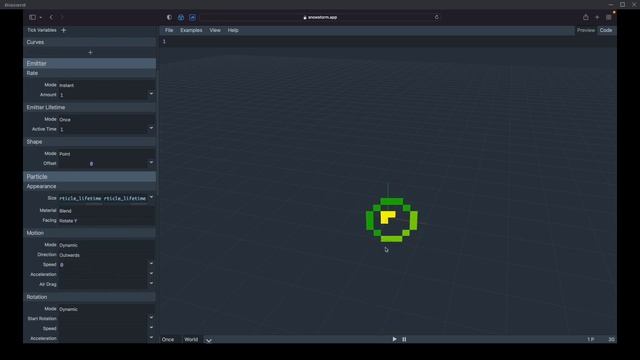This screenshot has height=360, width=640.
Task: Open the Help menu
Action: point(233,30)
